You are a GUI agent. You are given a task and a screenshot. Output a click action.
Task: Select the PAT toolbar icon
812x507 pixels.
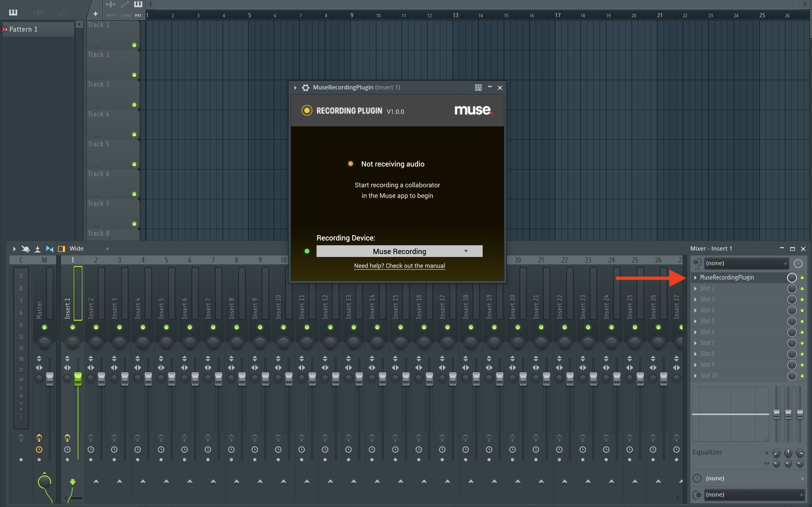[x=138, y=4]
